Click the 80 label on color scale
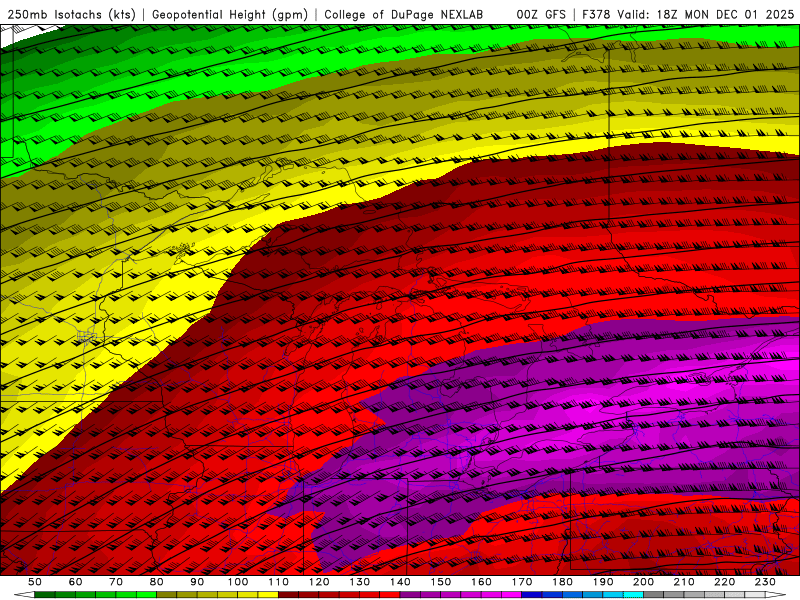Viewport: 800px width, 600px height. pyautogui.click(x=157, y=582)
